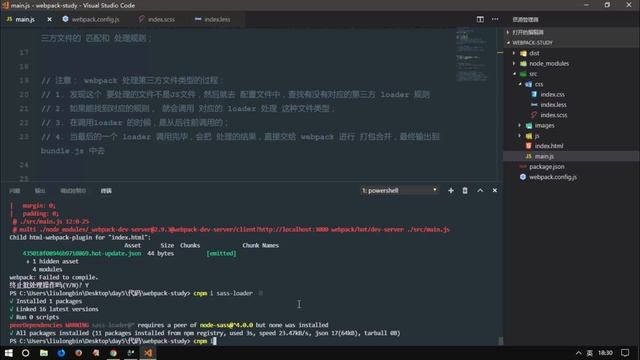Expand the dist folder arrow

pyautogui.click(x=514, y=53)
